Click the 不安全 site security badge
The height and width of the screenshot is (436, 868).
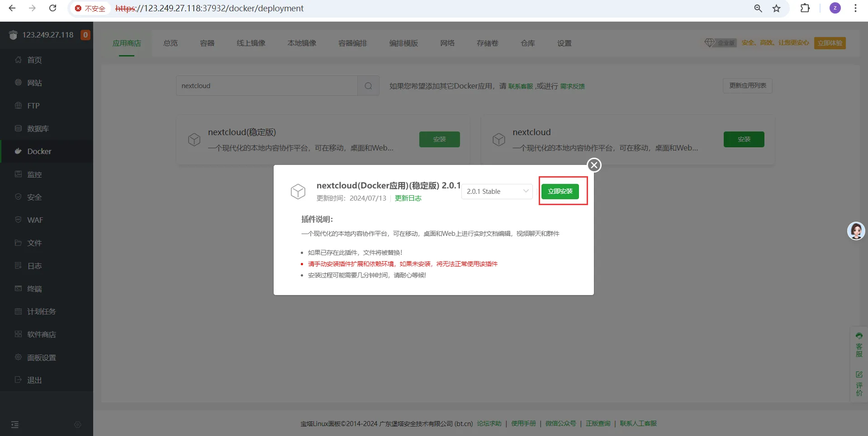tap(90, 9)
